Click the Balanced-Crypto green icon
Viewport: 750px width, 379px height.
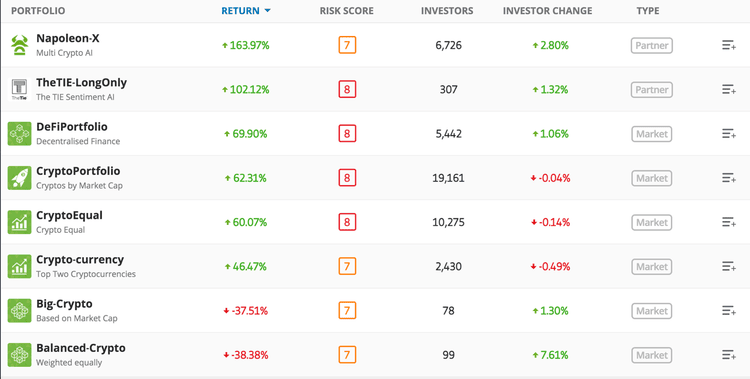(20, 355)
